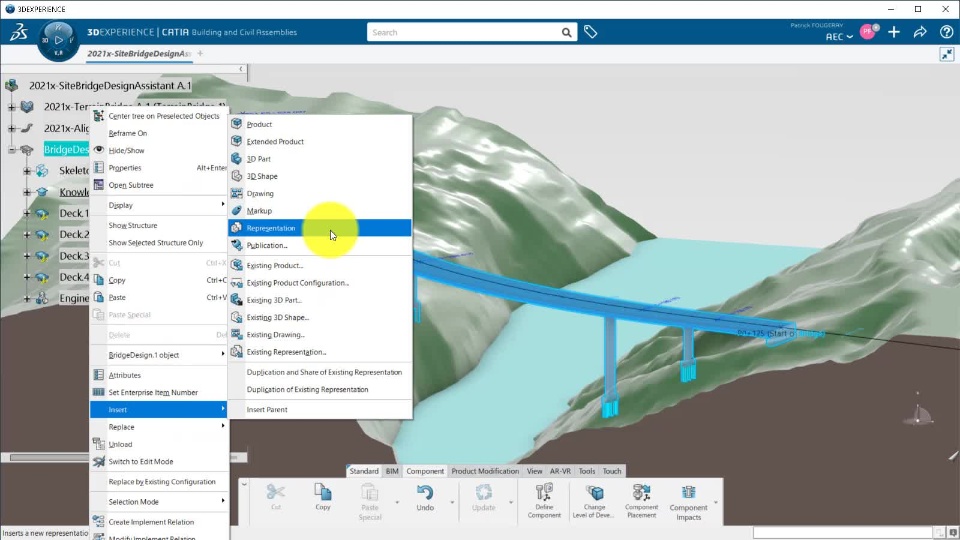Viewport: 960px width, 540px height.
Task: Open the Product Modification tab
Action: click(485, 471)
